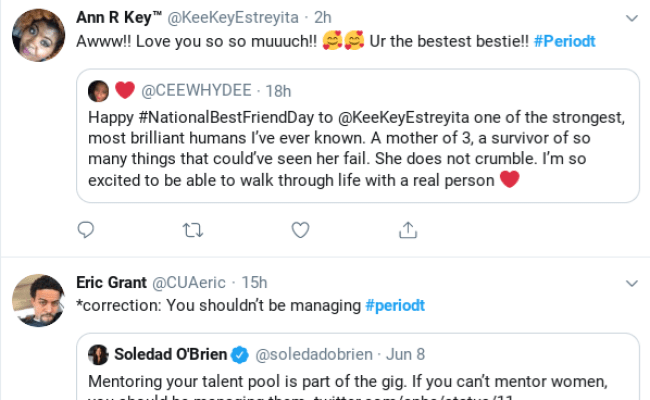Screen dimensions: 650x400
Task: Open @CEEWHYDEE quoted tweet author avatar
Action: click(x=99, y=91)
